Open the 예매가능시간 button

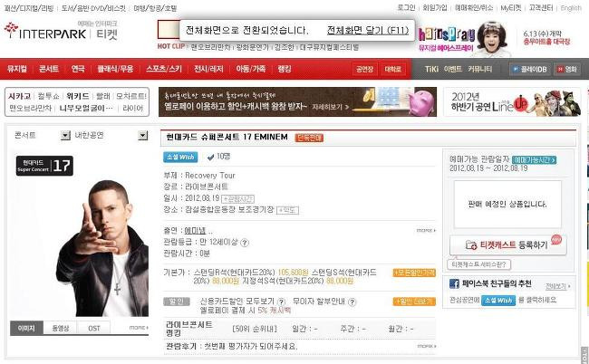[x=534, y=160]
